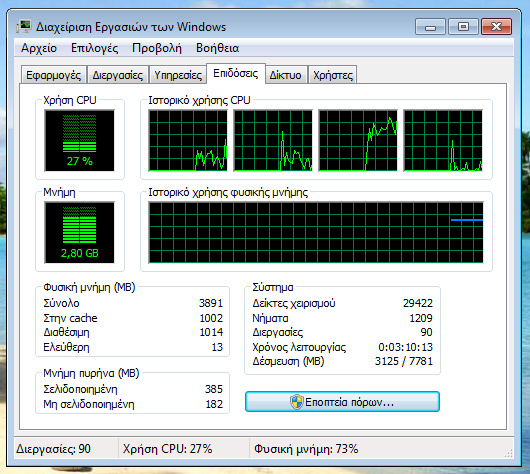Click the Task Manager title bar icon
The width and height of the screenshot is (530, 474).
click(x=24, y=26)
